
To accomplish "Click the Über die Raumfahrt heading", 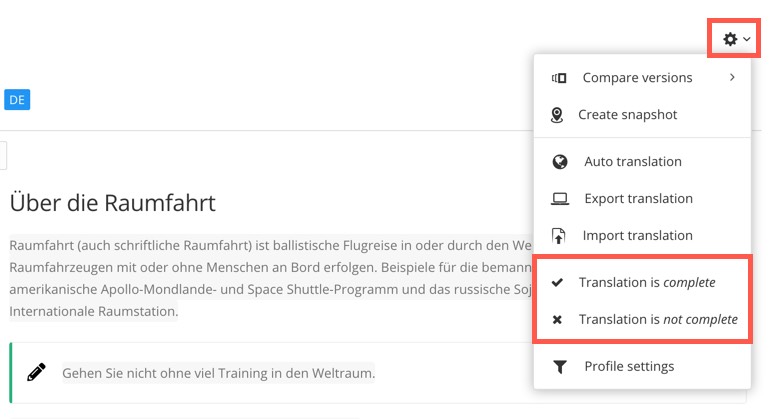I will coord(112,203).
